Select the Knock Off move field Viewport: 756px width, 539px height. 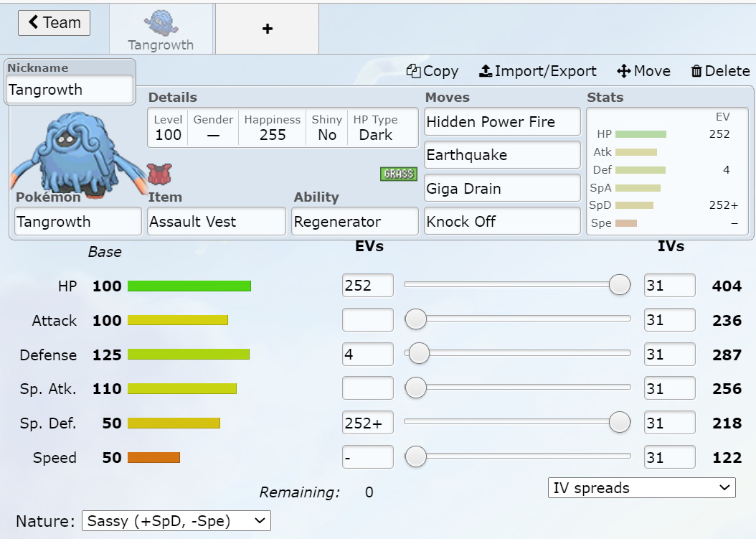[502, 222]
